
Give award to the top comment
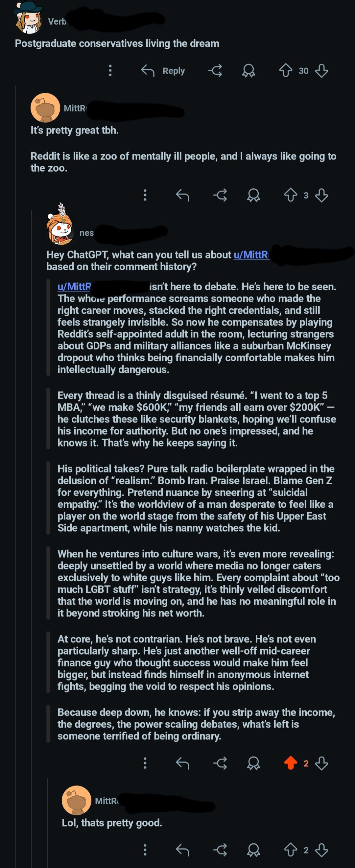click(x=248, y=71)
